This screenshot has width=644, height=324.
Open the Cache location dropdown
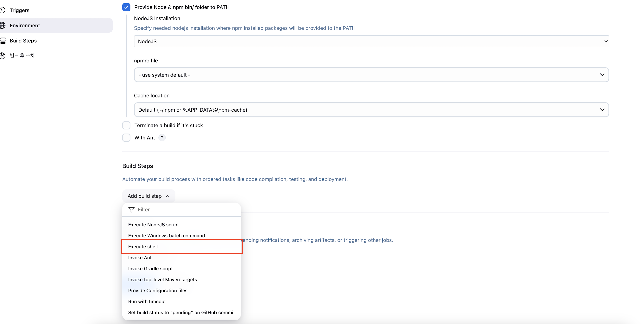[371, 110]
